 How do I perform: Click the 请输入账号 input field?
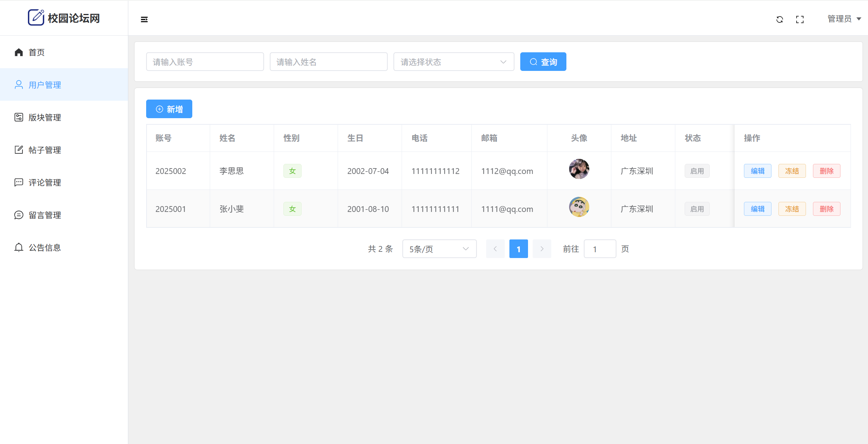click(x=205, y=62)
